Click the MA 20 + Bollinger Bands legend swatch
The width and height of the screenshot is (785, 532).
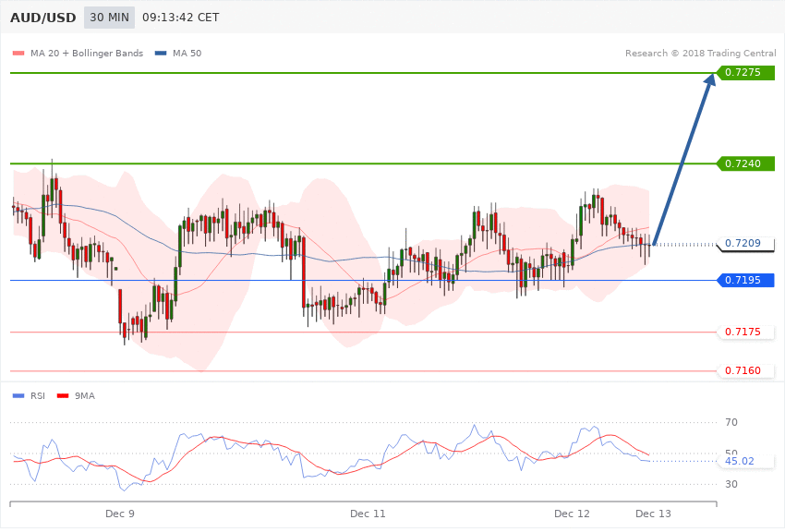pos(18,54)
